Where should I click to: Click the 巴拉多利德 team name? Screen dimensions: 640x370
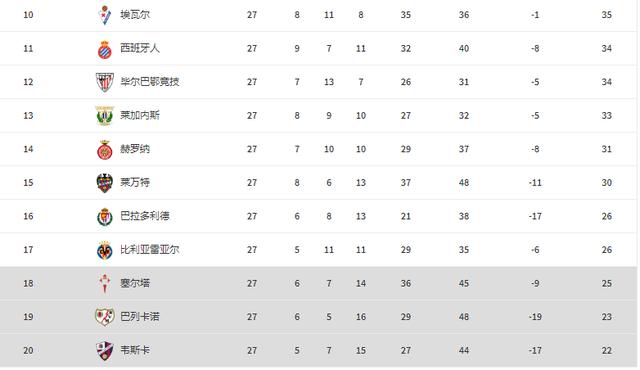tap(144, 216)
